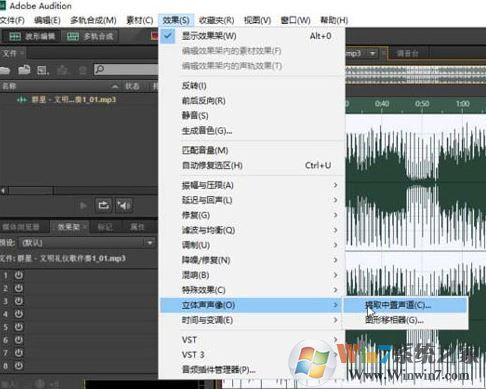Image resolution: width=486 pixels, height=389 pixels.
Task: Click the Files panel search input field
Action: tap(126, 69)
